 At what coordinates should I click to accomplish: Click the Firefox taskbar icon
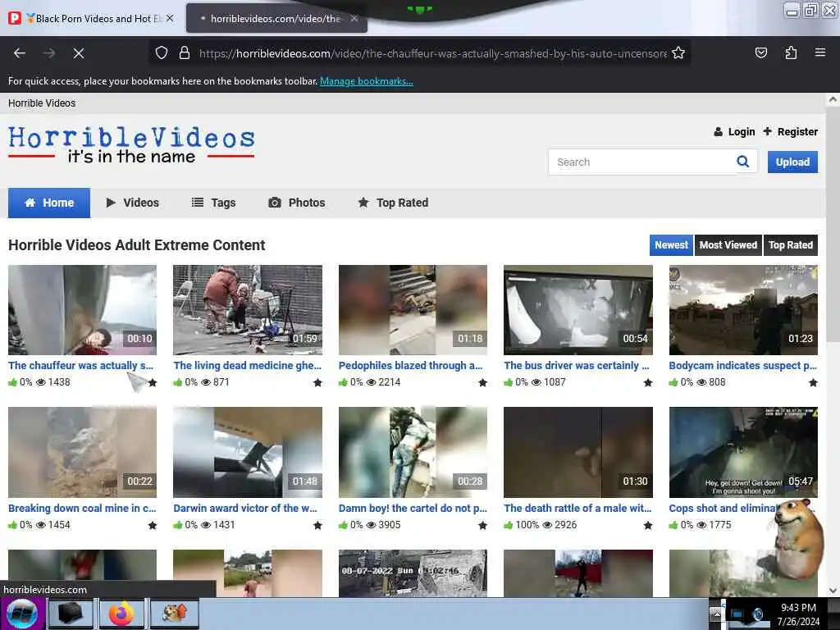pyautogui.click(x=121, y=614)
